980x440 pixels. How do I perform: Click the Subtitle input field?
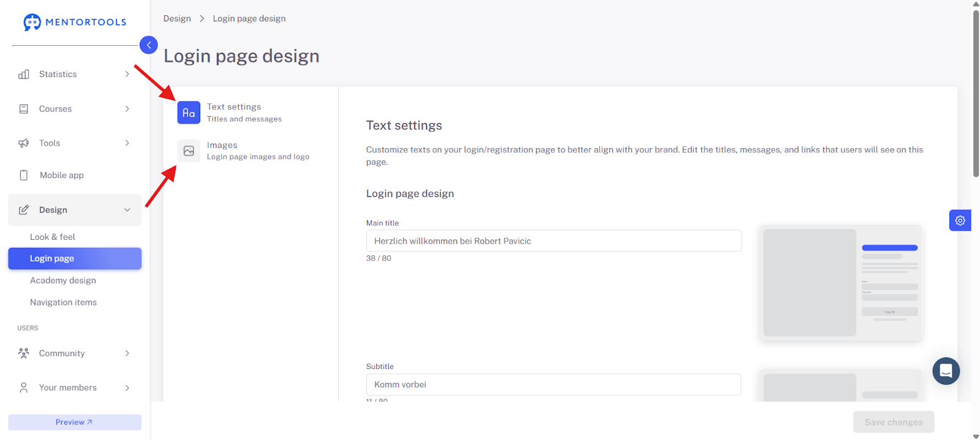(x=554, y=384)
